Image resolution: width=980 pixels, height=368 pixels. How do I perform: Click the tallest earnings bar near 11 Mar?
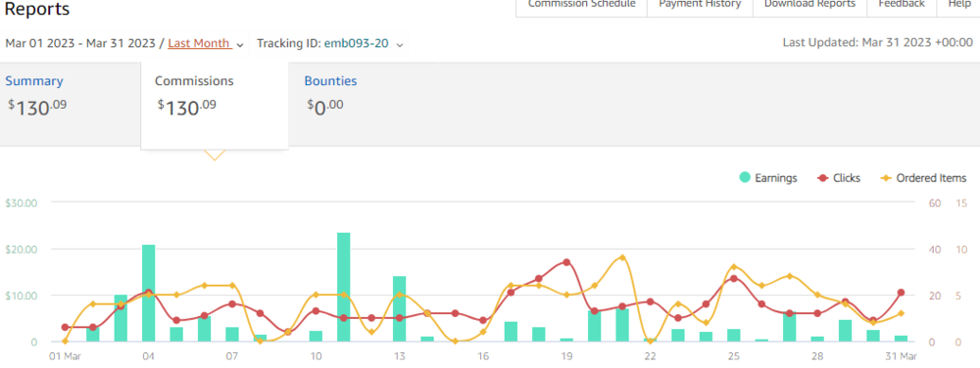344,287
